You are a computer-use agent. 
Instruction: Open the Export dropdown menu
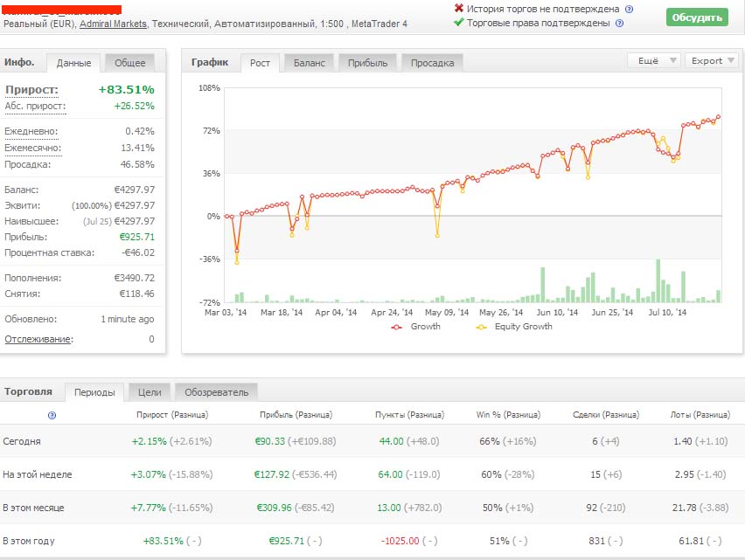(712, 61)
